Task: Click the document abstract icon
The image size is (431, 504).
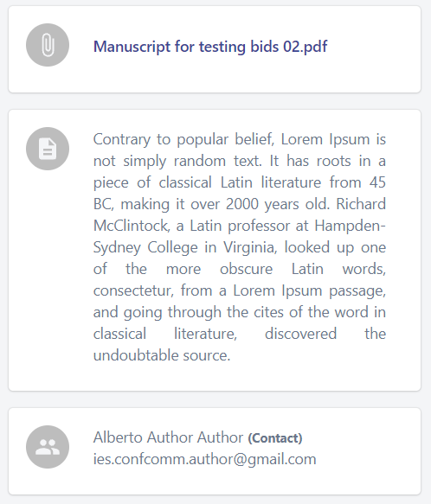Action: click(48, 149)
